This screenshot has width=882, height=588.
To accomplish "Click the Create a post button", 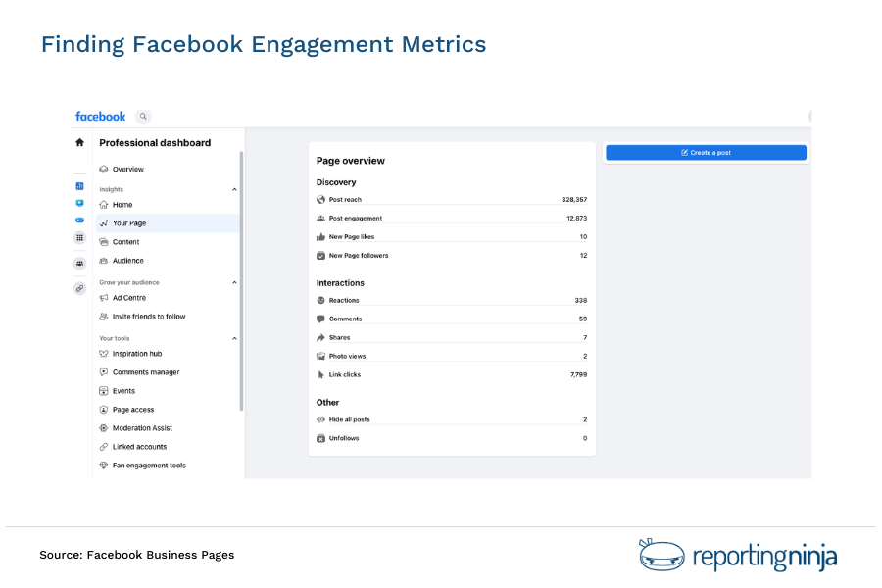I will click(706, 152).
